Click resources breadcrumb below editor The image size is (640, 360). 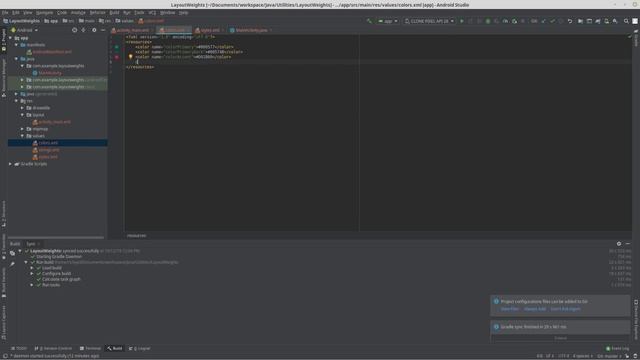click(136, 236)
